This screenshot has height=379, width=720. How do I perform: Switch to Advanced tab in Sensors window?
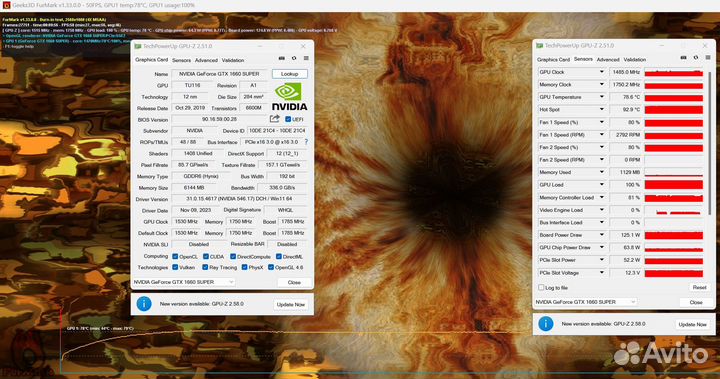(x=608, y=60)
